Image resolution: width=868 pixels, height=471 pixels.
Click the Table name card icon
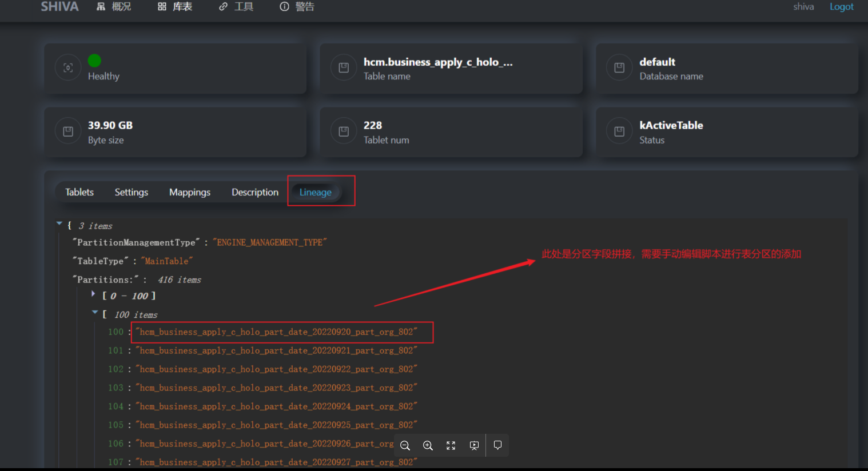(344, 67)
